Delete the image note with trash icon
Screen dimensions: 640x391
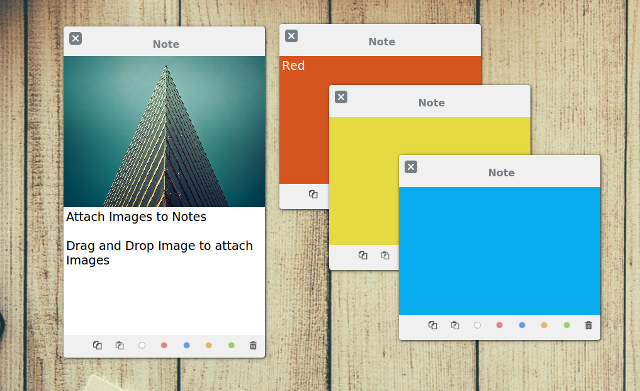253,345
